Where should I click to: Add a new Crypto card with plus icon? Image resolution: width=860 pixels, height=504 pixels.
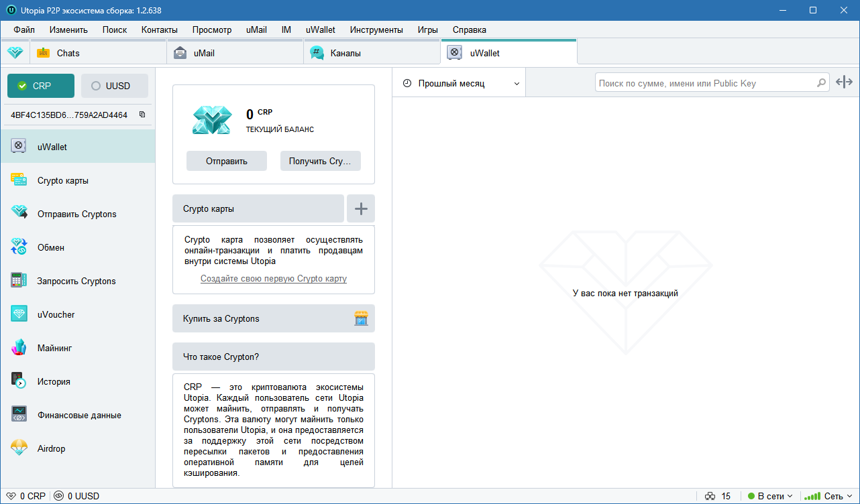361,208
